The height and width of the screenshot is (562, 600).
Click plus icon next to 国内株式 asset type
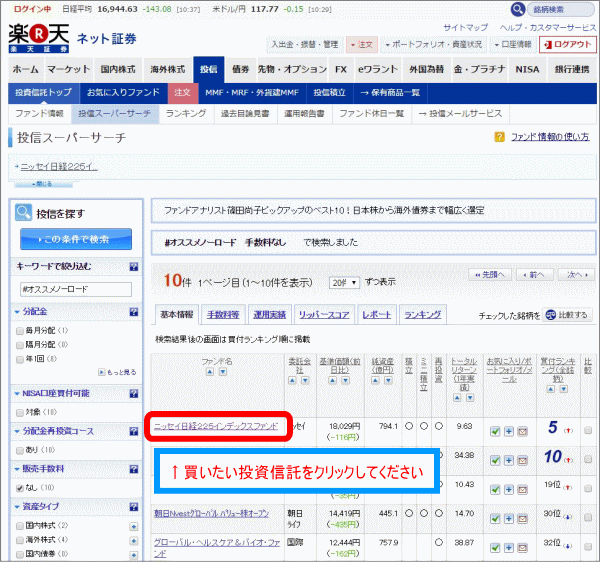(x=134, y=527)
